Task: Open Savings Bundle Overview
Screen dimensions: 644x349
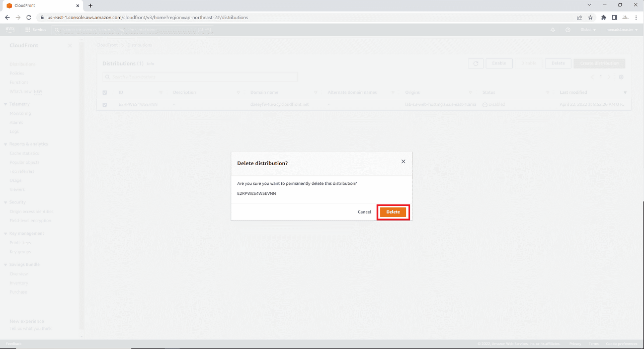Action: tap(19, 274)
